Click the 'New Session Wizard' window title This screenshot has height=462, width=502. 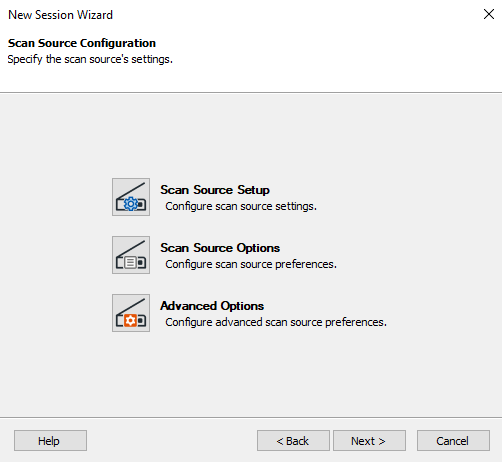pyautogui.click(x=60, y=15)
